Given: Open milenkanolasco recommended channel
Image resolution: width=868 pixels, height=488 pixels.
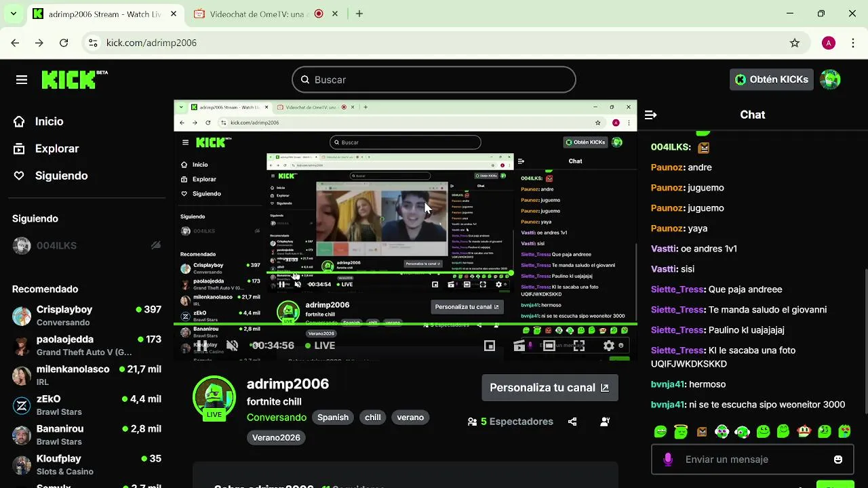Looking at the screenshot, I should coord(87,375).
